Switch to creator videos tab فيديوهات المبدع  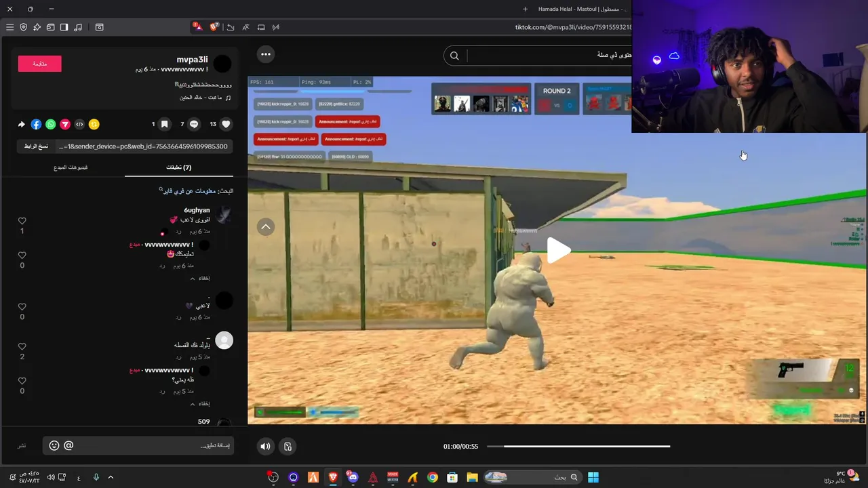[x=71, y=167]
